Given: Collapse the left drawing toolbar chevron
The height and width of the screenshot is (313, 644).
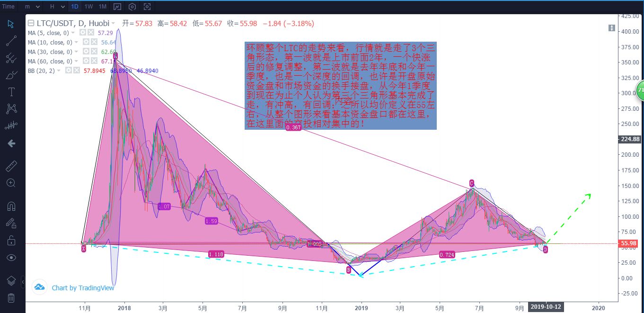Looking at the screenshot, I should pos(24,283).
